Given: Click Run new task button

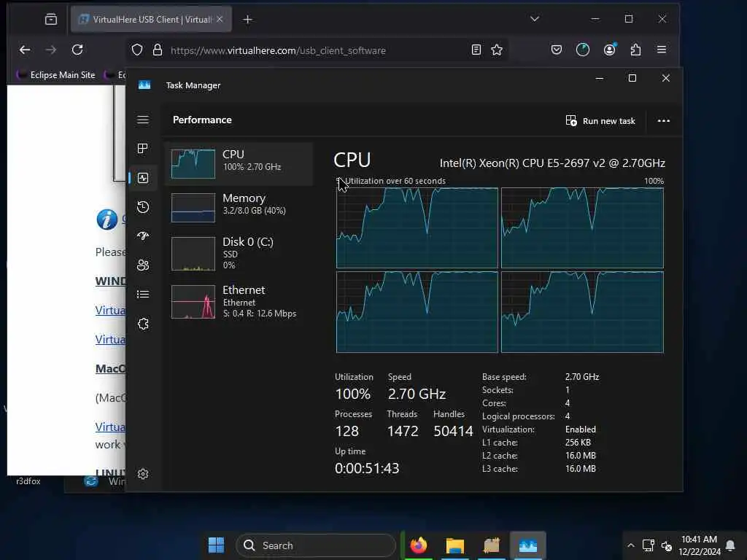Looking at the screenshot, I should (600, 121).
